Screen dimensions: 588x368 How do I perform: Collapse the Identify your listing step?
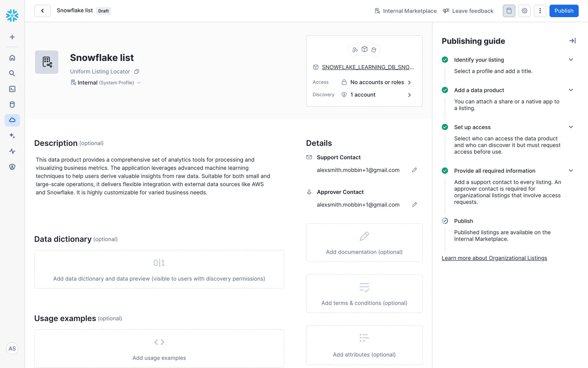click(x=571, y=60)
